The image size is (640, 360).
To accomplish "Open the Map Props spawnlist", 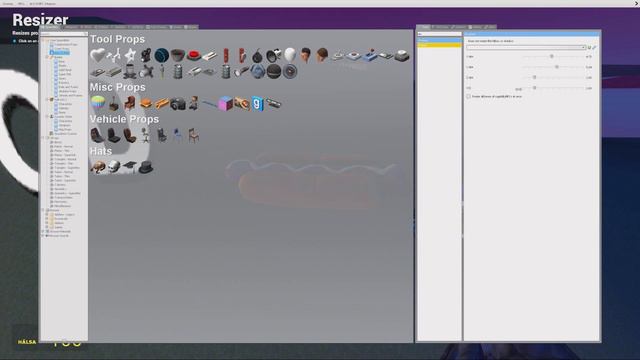I will pos(64,129).
